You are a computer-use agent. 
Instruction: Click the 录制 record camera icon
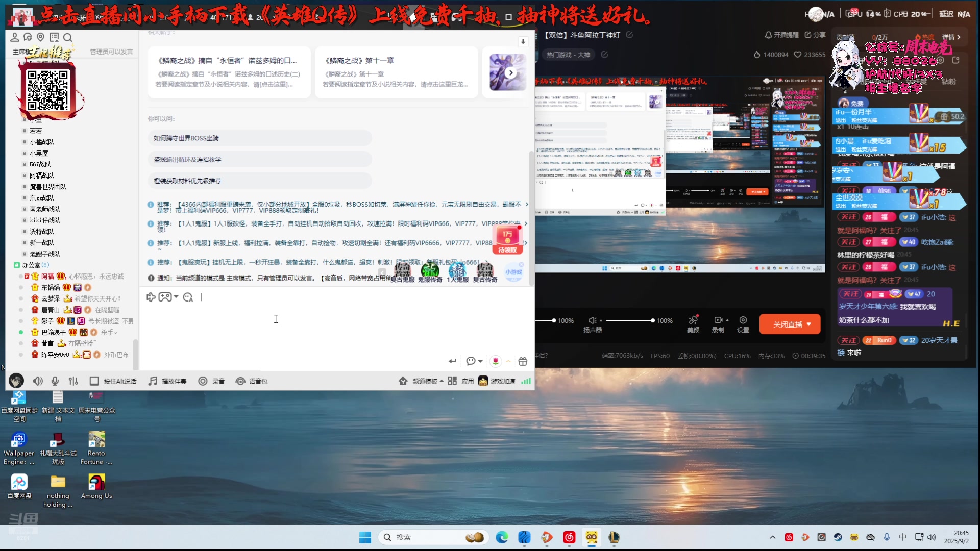718,320
